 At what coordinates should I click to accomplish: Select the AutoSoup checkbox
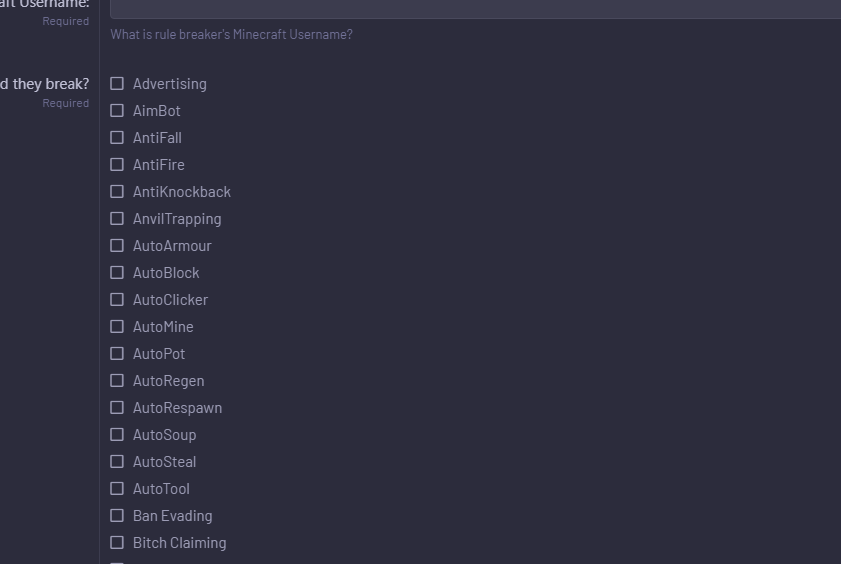(117, 434)
